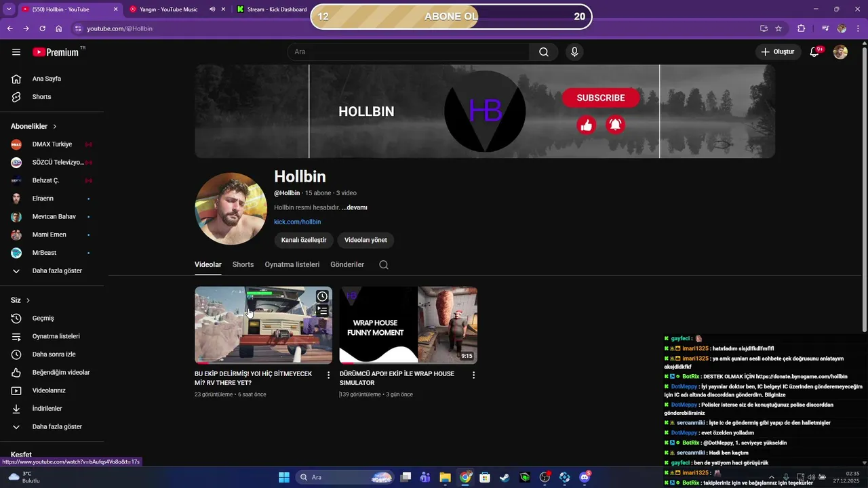Open the YouTube account avatar menu
868x488 pixels.
click(x=840, y=52)
